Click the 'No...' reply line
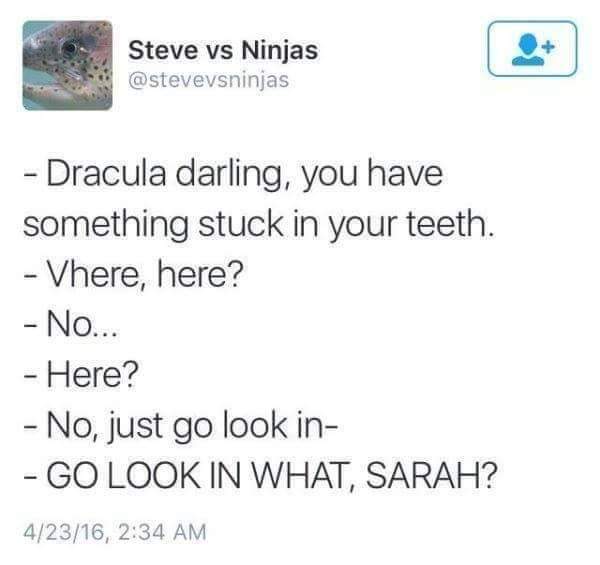This screenshot has width=600, height=565. (x=71, y=326)
